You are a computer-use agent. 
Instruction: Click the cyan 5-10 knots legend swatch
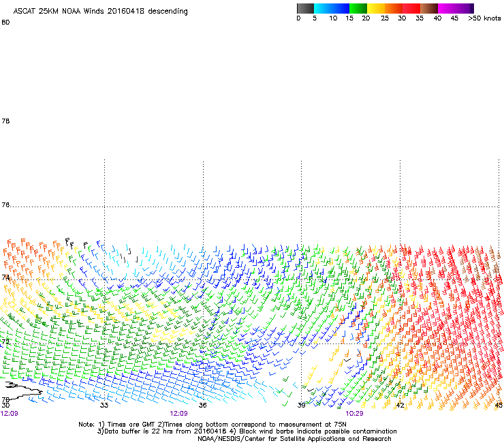point(323,8)
